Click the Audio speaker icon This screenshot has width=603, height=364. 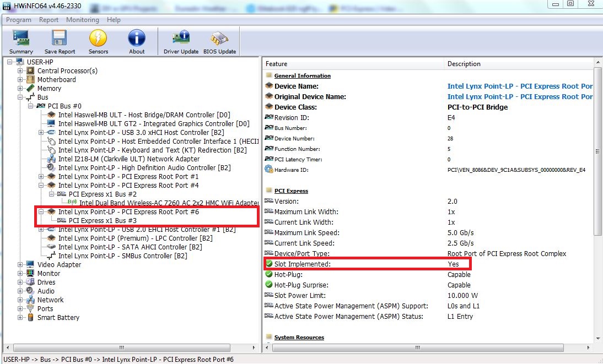click(x=30, y=291)
